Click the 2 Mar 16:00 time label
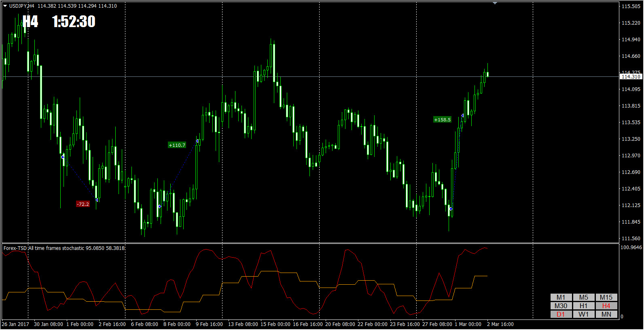This screenshot has height=330, width=644. pyautogui.click(x=500, y=324)
